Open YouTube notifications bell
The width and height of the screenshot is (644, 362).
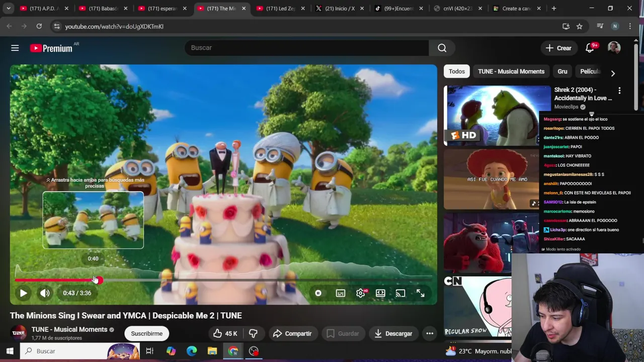pyautogui.click(x=590, y=48)
